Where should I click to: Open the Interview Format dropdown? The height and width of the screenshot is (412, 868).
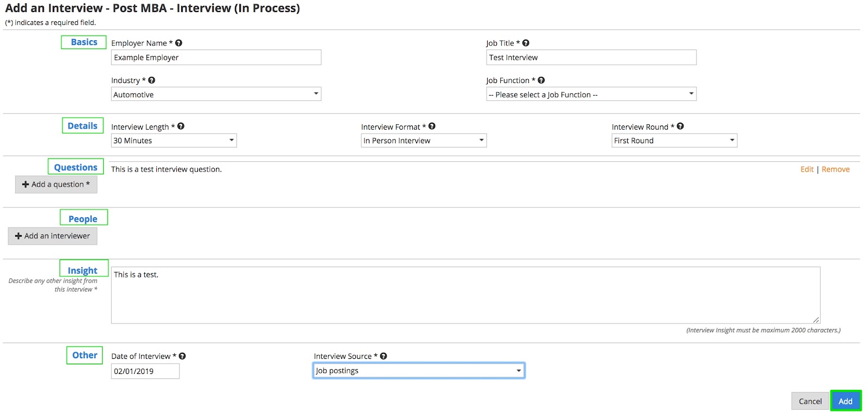point(423,141)
